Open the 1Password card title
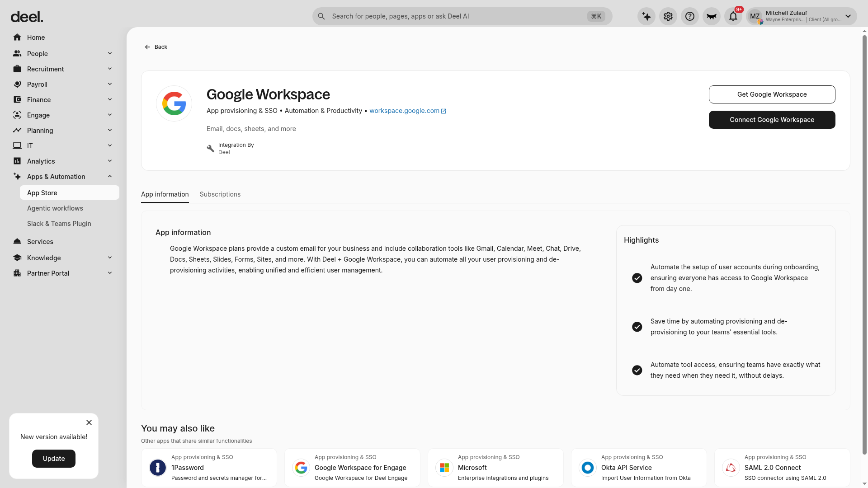868x488 pixels. tap(188, 468)
